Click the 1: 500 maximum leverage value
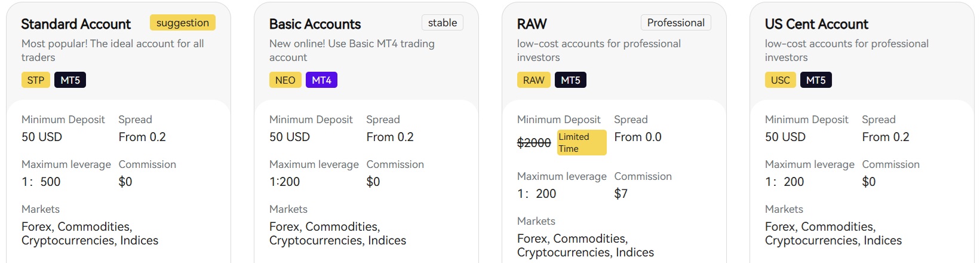Image resolution: width=980 pixels, height=263 pixels. point(41,182)
